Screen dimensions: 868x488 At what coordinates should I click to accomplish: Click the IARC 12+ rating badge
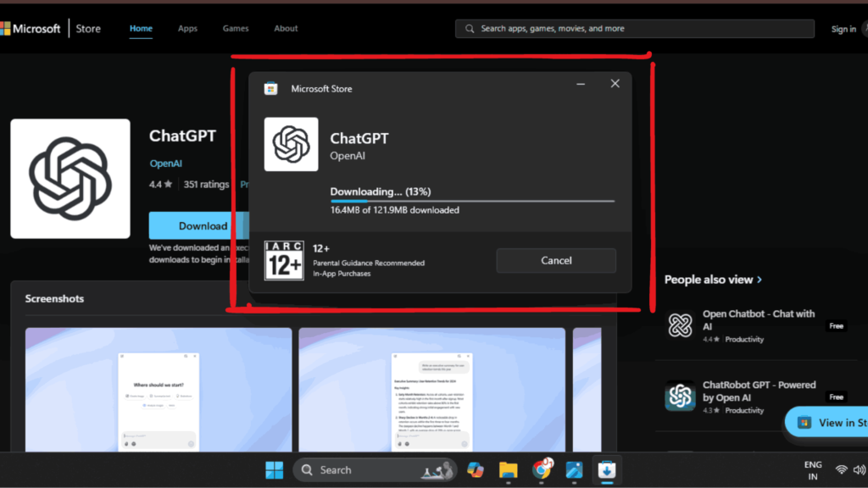[x=284, y=260]
